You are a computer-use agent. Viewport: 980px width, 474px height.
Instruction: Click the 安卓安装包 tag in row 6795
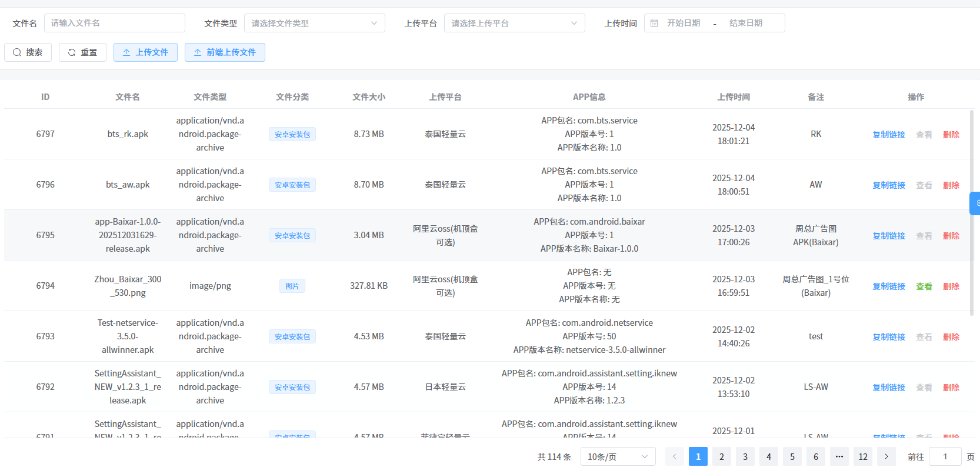coord(292,235)
